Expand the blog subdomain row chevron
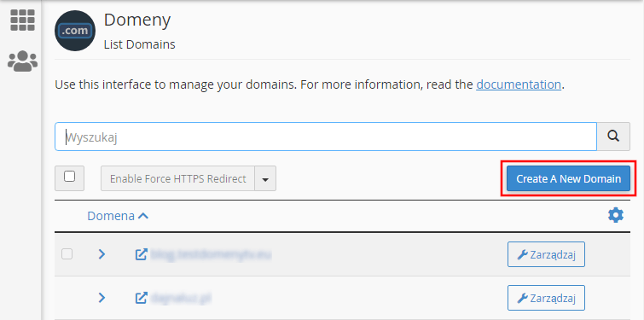Image resolution: width=644 pixels, height=320 pixels. (102, 254)
